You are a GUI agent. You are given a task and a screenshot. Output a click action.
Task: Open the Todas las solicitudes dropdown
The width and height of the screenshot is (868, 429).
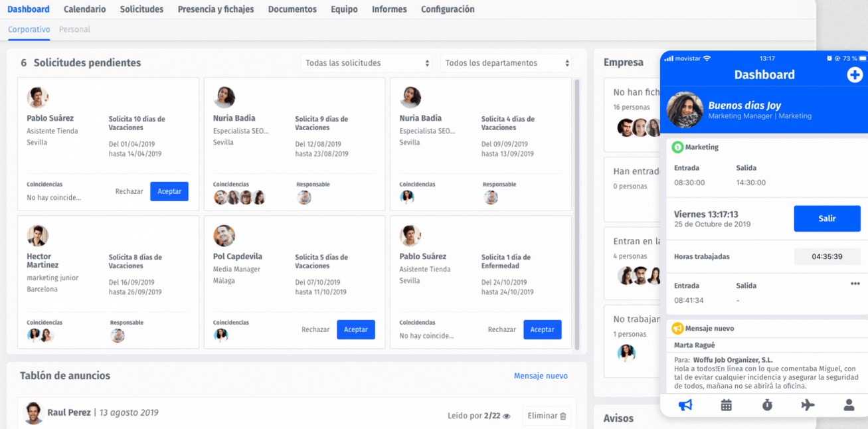367,63
